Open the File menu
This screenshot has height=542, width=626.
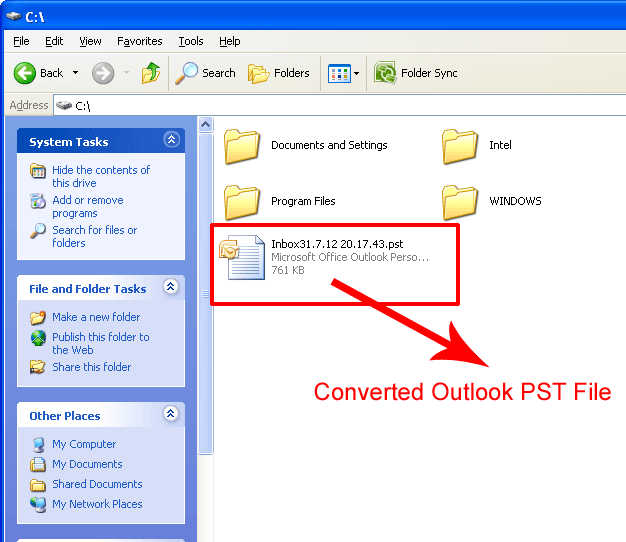[21, 41]
